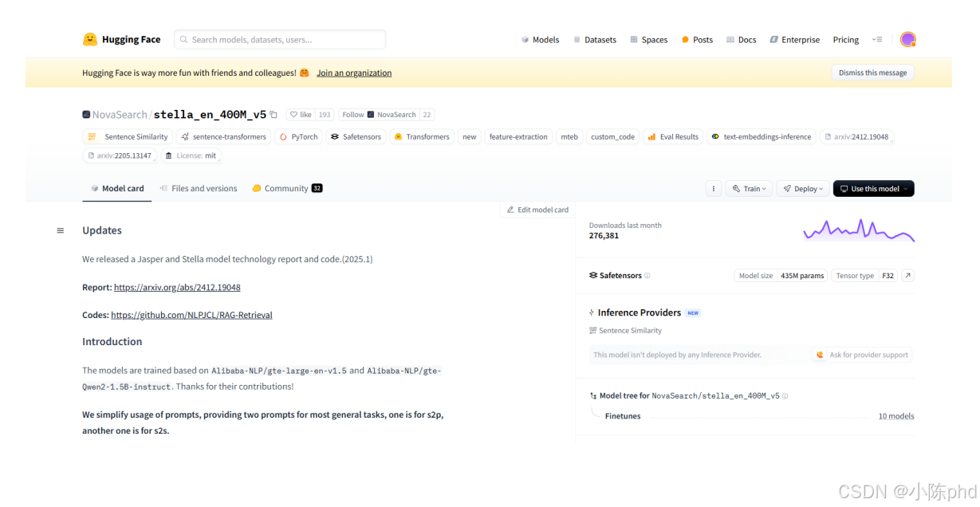Open the License: mit tag
This screenshot has width=980, height=507.
(191, 155)
